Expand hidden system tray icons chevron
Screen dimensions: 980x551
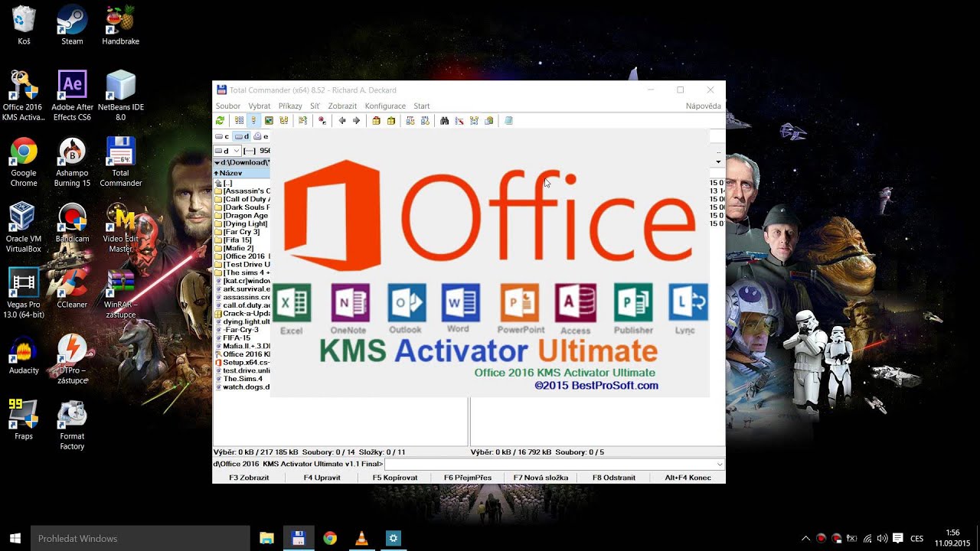tap(805, 538)
